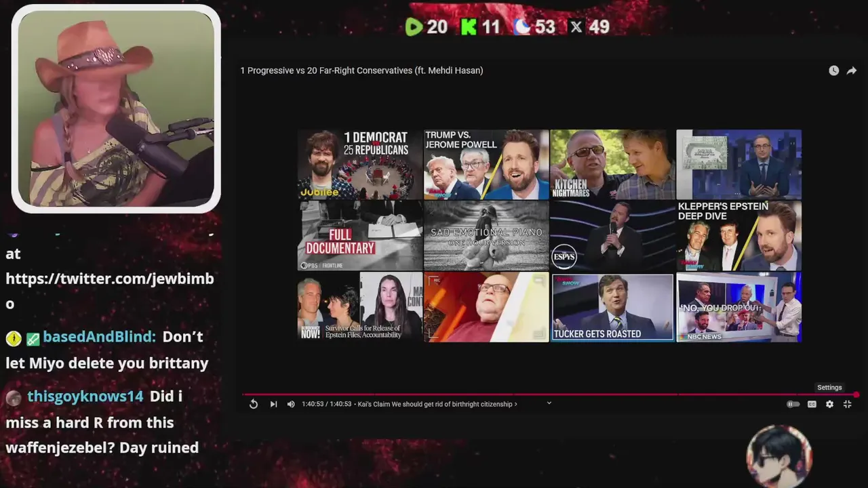
Task: Exit full screen mode
Action: [847, 404]
